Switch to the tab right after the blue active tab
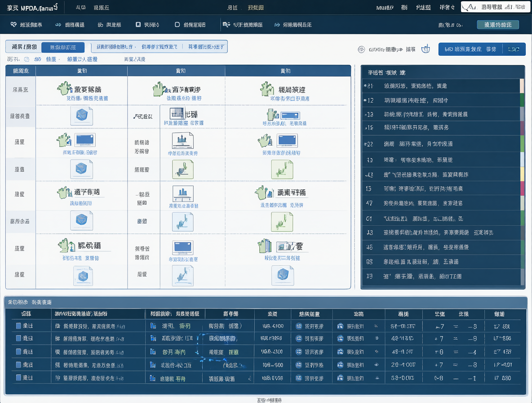Viewport: 532px width, 403px height. [115, 47]
